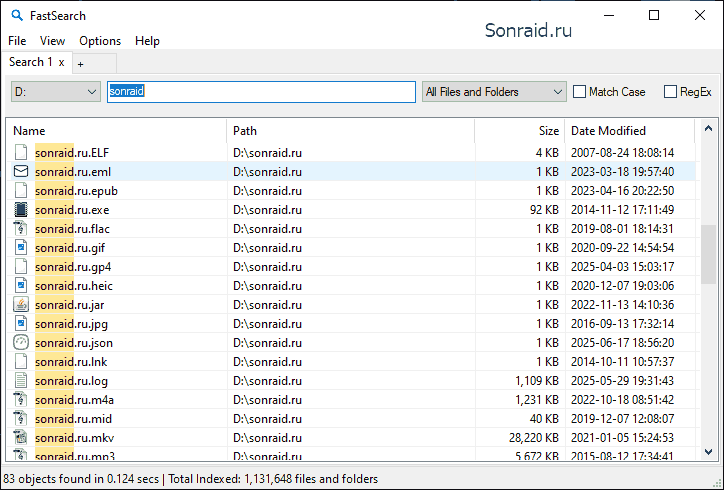
Task: Open the Options menu
Action: 100,41
